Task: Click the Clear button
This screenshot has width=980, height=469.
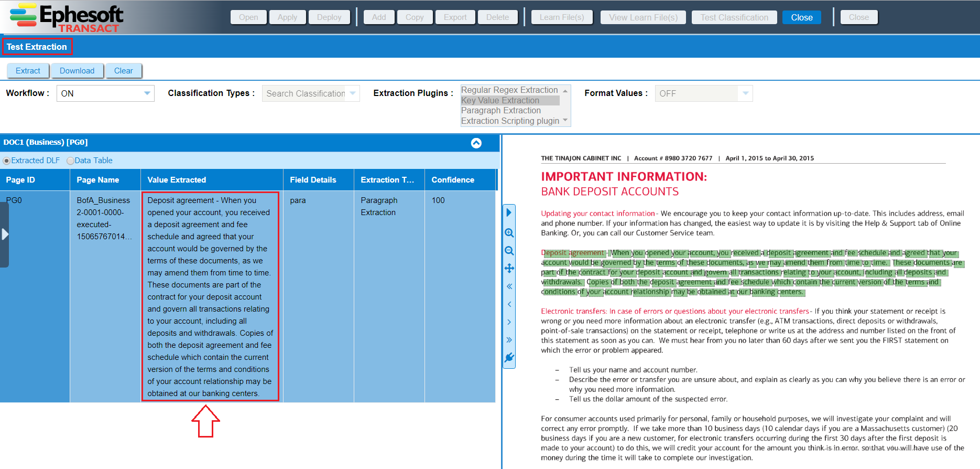Action: (124, 71)
